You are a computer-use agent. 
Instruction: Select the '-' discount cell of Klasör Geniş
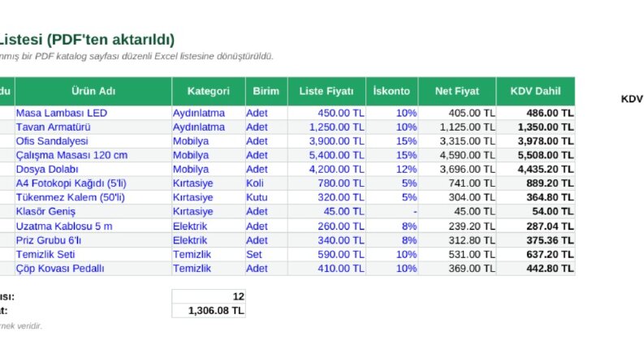coord(391,211)
